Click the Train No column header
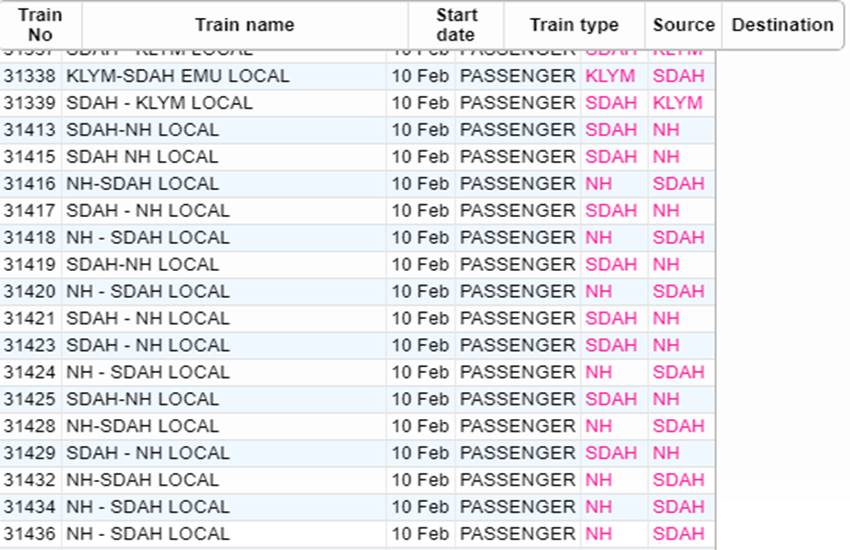 click(x=40, y=25)
